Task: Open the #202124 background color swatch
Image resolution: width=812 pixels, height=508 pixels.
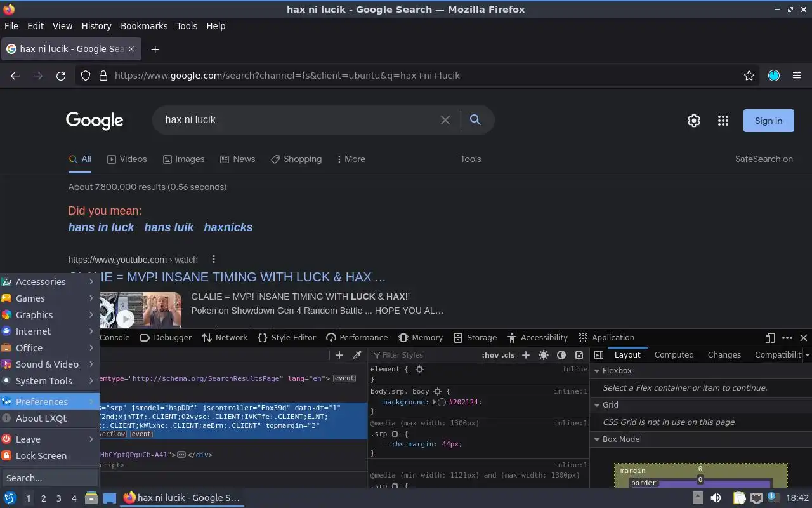Action: click(442, 403)
